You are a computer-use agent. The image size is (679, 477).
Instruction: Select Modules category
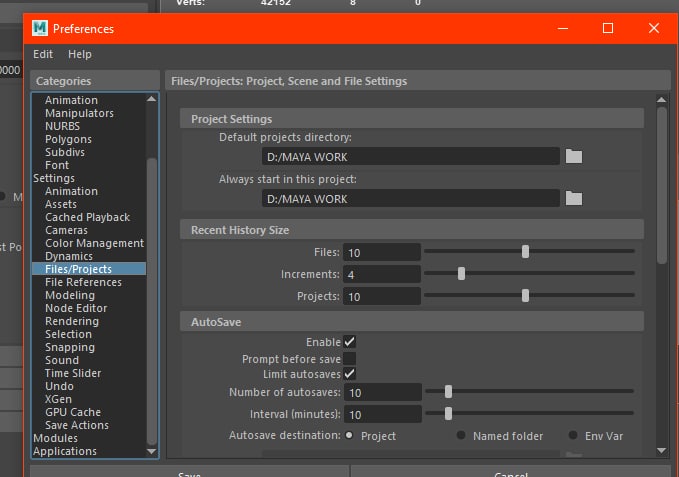pyautogui.click(x=55, y=438)
